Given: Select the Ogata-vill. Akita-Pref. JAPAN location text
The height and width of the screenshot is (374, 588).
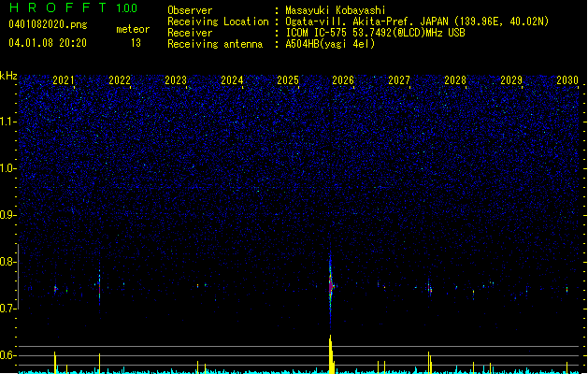Looking at the screenshot, I should pyautogui.click(x=417, y=22).
